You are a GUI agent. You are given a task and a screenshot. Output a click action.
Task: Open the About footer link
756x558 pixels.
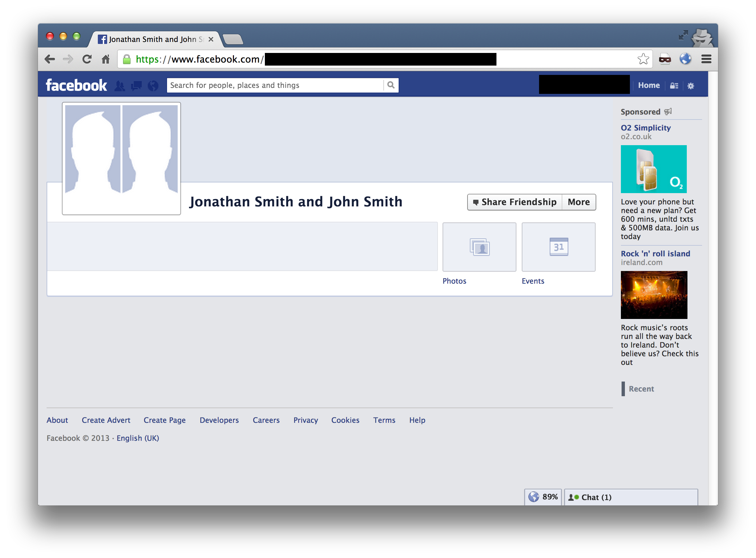(x=57, y=420)
